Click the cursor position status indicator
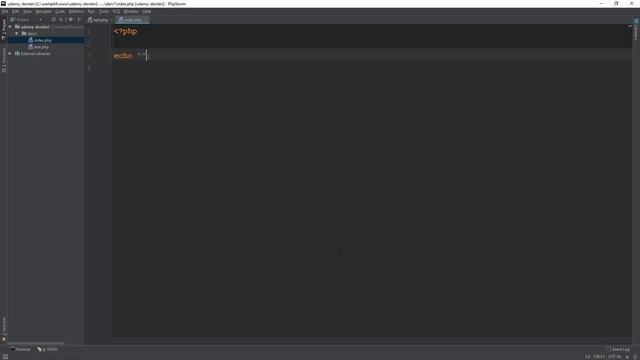This screenshot has width=640, height=360. 587,357
